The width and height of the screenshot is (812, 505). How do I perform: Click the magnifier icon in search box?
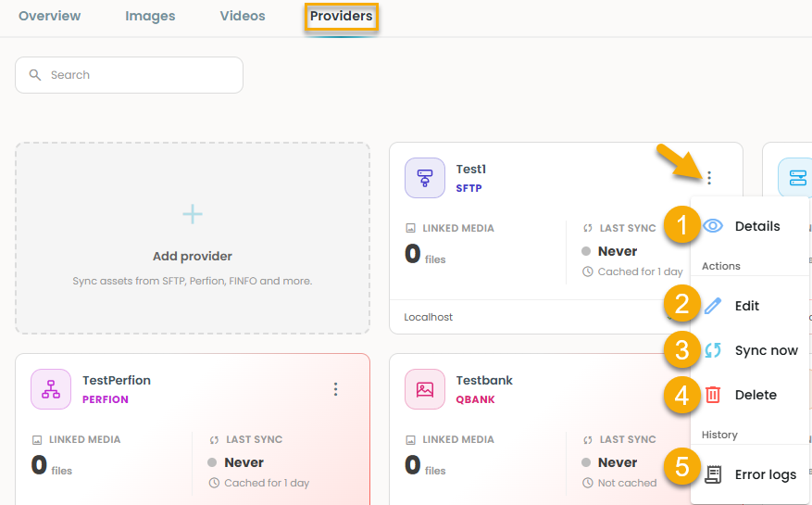34,75
